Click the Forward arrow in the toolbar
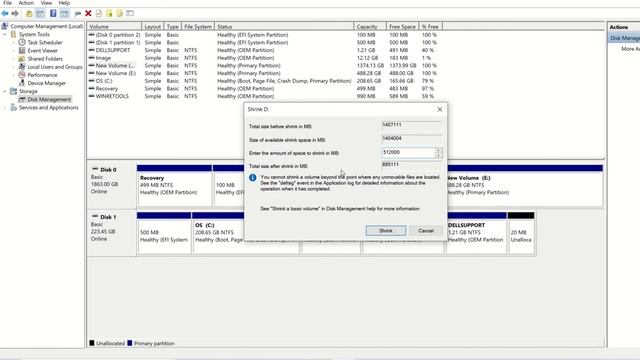The width and height of the screenshot is (640, 360). tap(15, 13)
